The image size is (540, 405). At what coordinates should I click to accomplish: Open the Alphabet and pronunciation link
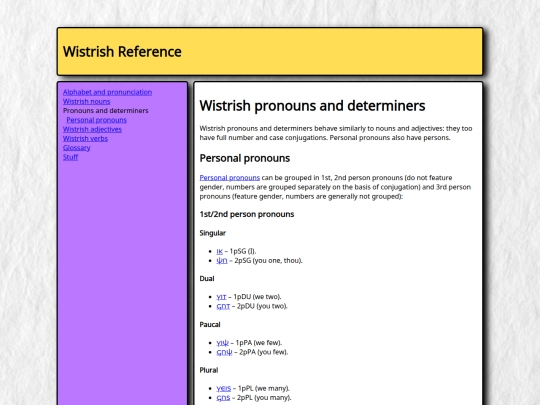107,92
